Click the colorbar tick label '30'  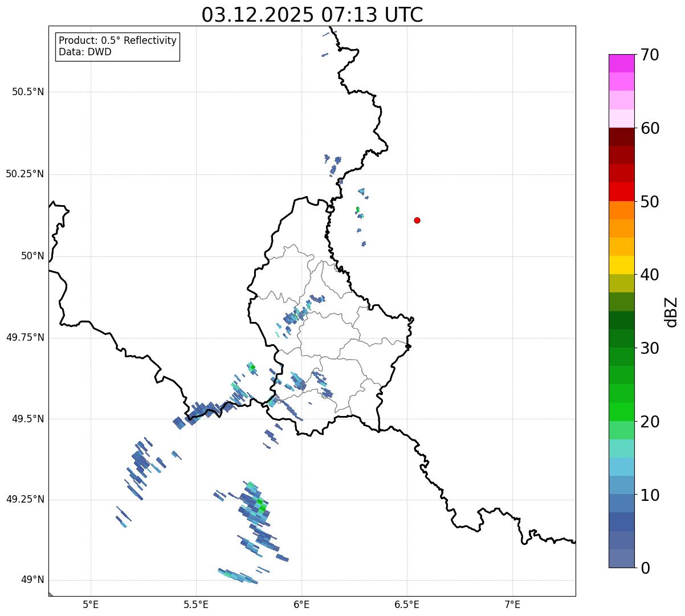650,348
